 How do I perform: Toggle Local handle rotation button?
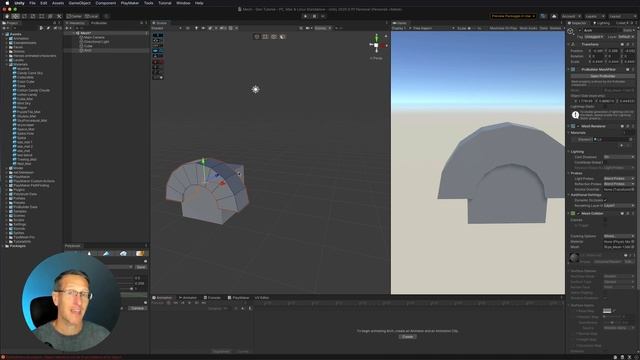91,16
